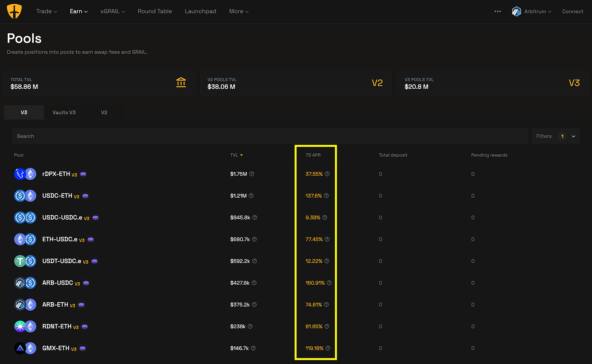Go to Round Table page
This screenshot has height=364, width=592.
(x=155, y=11)
